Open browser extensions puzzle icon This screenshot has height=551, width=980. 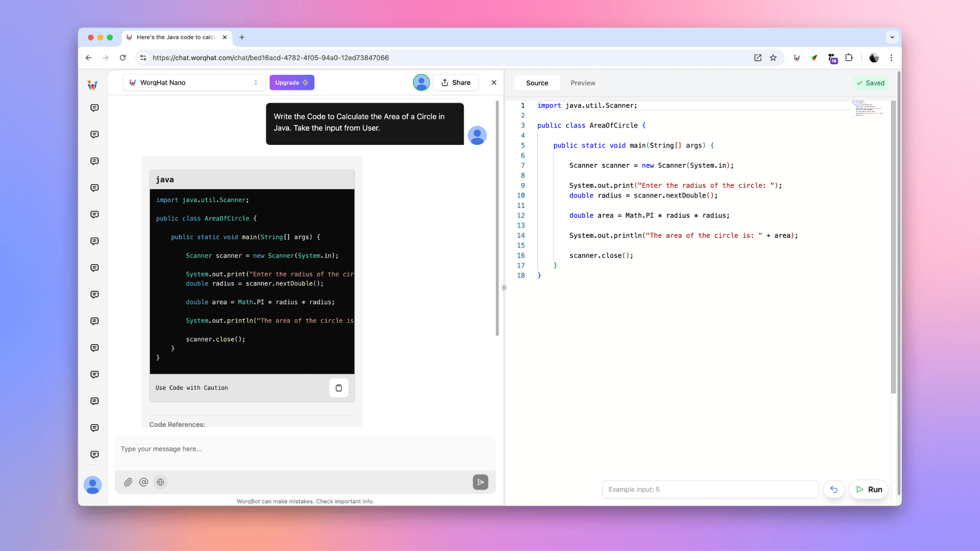(x=849, y=58)
